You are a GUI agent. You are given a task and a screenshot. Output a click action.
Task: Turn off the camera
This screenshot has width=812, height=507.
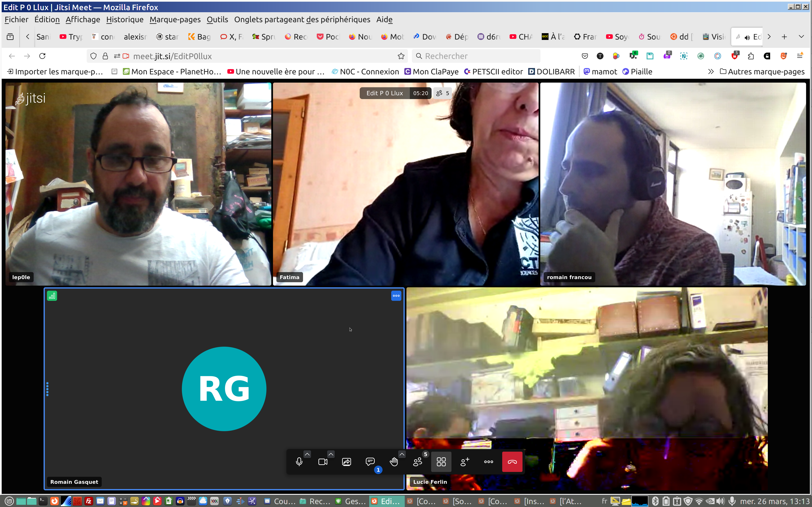point(322,462)
